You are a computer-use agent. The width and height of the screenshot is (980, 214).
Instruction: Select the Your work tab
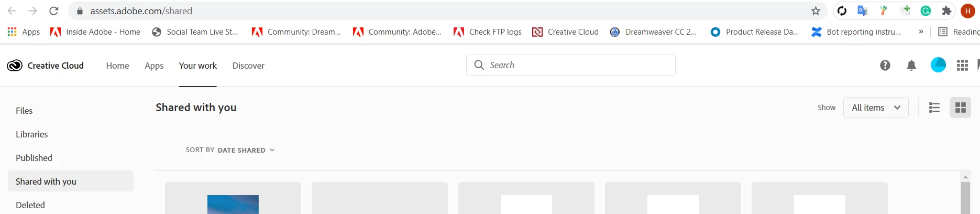[198, 66]
